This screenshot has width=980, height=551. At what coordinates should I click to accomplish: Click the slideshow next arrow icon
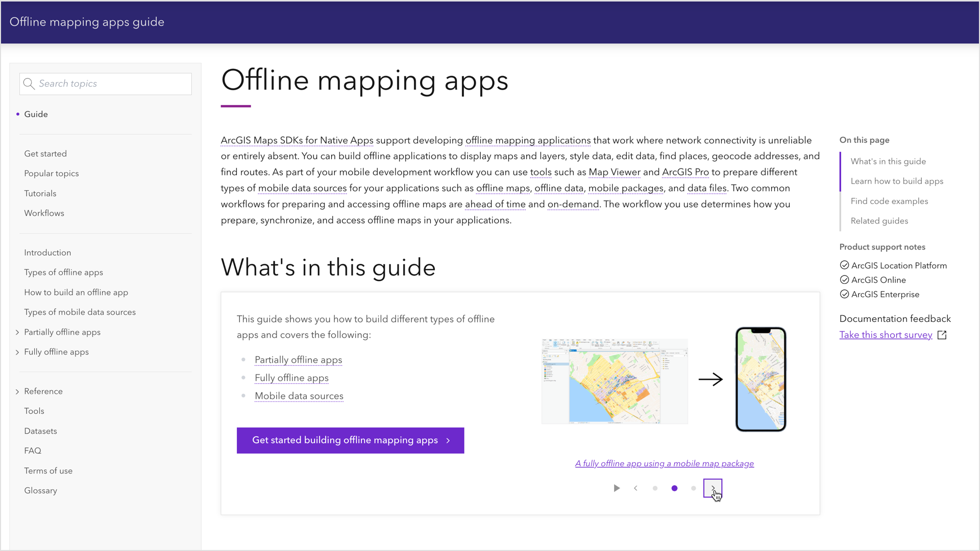pyautogui.click(x=713, y=488)
